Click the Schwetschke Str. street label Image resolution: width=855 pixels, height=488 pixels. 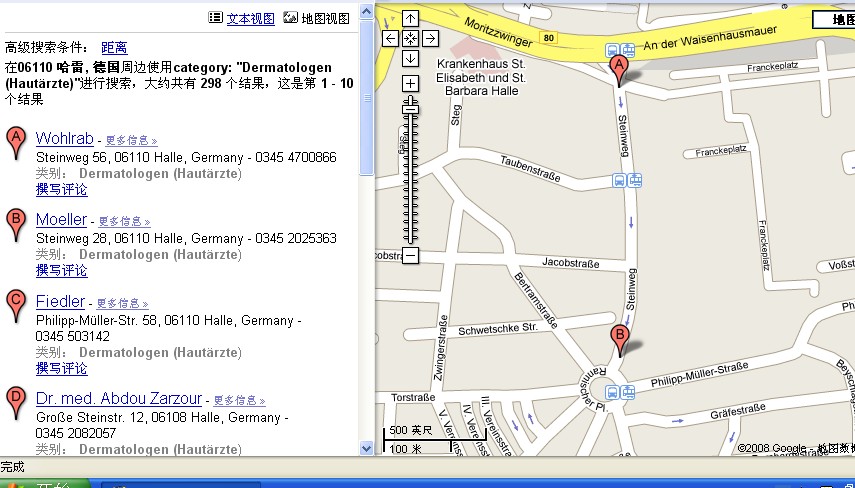[498, 329]
